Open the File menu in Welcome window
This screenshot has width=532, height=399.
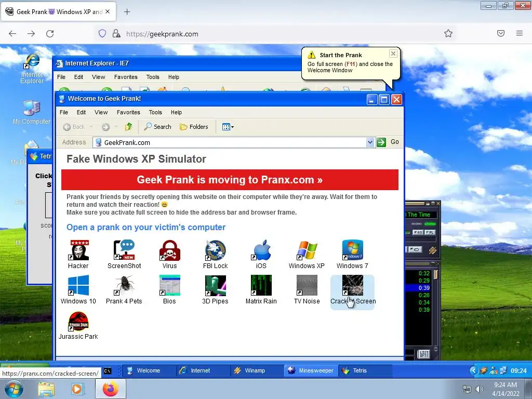64,112
